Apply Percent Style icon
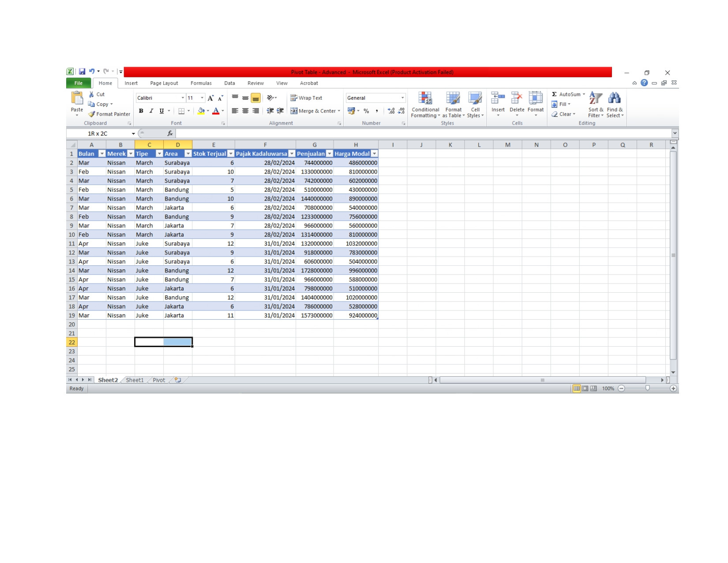The height and width of the screenshot is (563, 728). (x=366, y=111)
